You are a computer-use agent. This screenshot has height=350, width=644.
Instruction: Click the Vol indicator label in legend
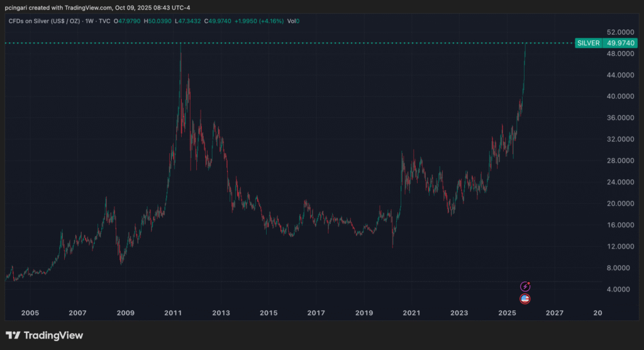pos(290,21)
